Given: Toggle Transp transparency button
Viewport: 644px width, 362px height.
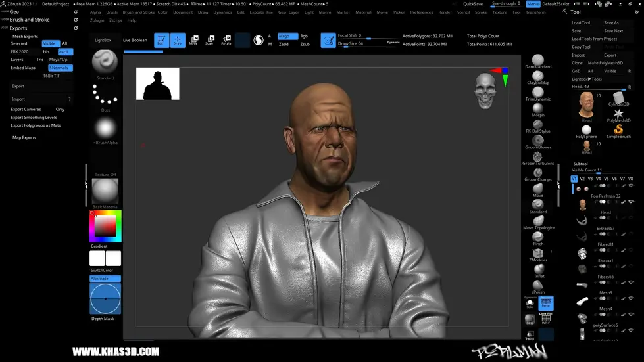Looking at the screenshot, I should tap(530, 335).
